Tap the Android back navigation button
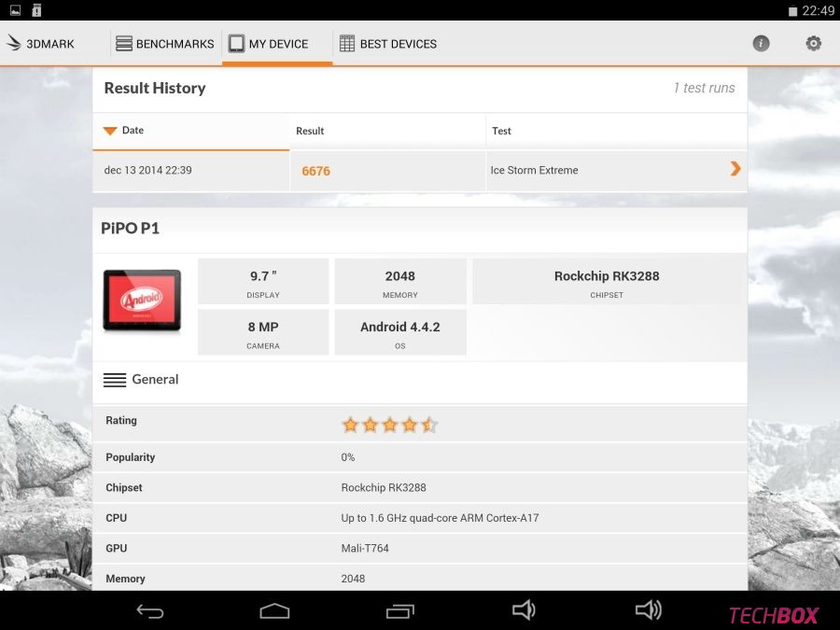This screenshot has height=630, width=840. pos(150,610)
